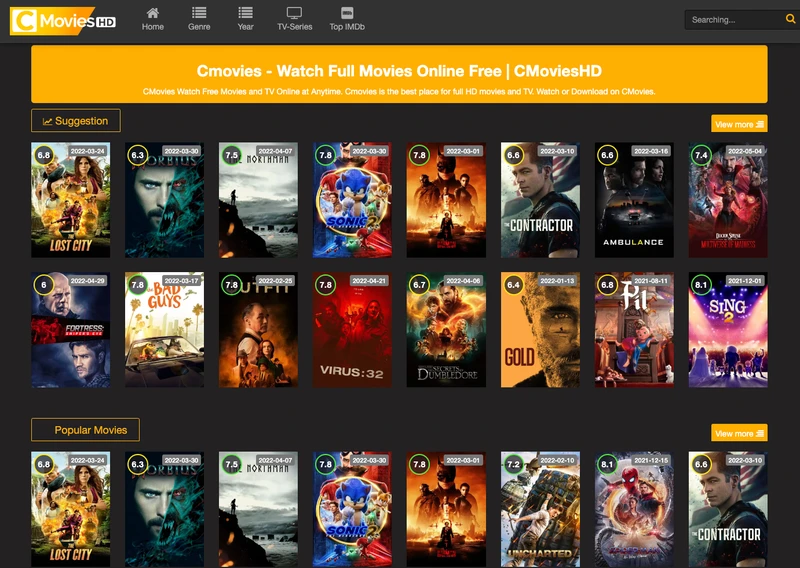The height and width of the screenshot is (568, 800).
Task: Open Sonic 2 poster in Popular Movies
Action: [352, 509]
